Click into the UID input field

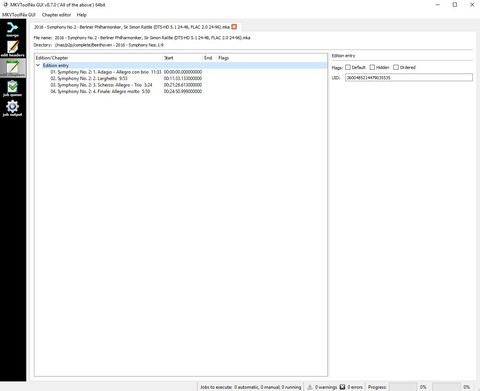409,78
